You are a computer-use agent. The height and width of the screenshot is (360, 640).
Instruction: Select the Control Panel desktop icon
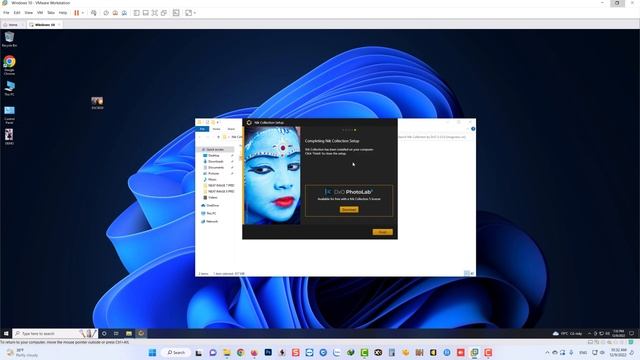(x=9, y=114)
